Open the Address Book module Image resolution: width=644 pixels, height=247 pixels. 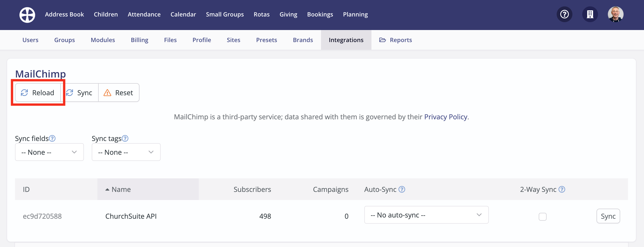point(64,14)
